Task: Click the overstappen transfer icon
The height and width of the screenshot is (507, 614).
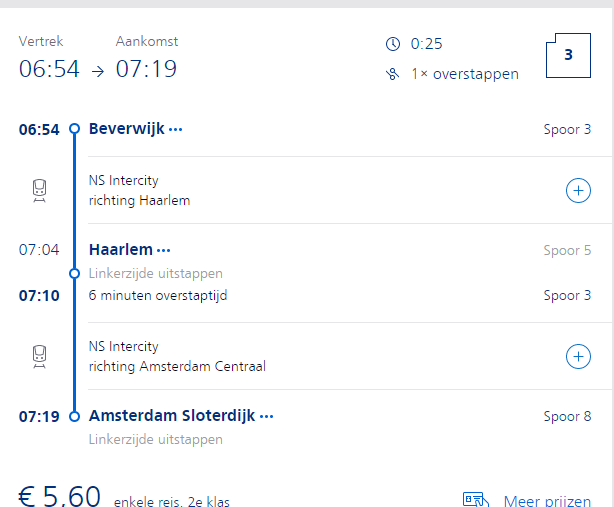Action: tap(392, 74)
